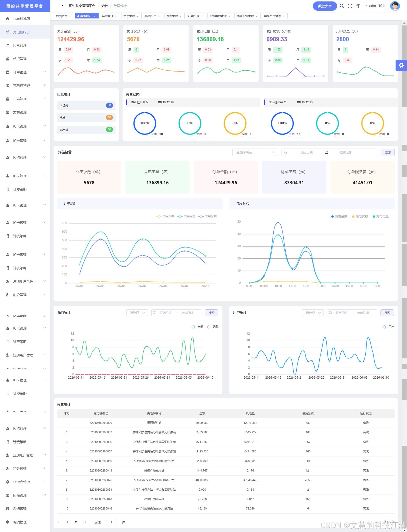Open the 数据大屏 button

click(x=325, y=6)
